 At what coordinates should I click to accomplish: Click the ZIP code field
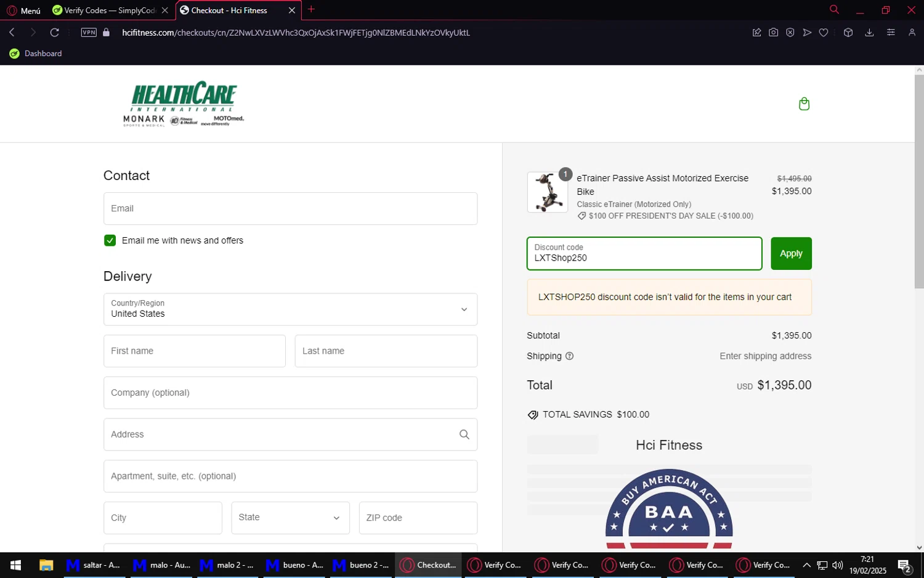[x=418, y=518]
